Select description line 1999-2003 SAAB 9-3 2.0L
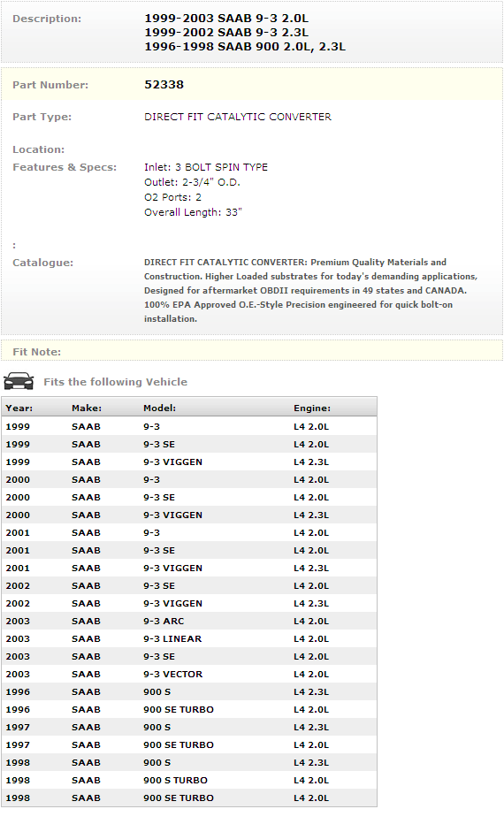 coord(226,18)
